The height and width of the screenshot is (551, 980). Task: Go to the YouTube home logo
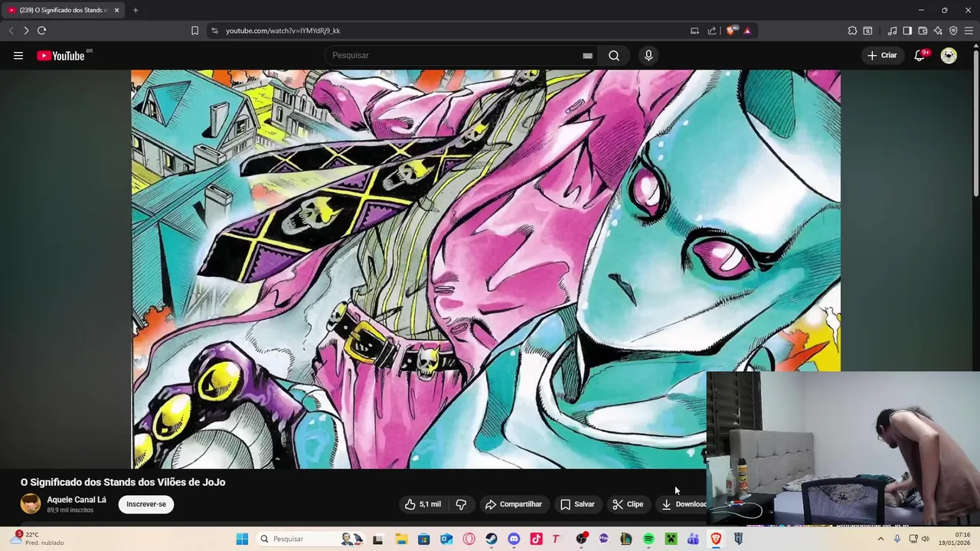pyautogui.click(x=60, y=55)
